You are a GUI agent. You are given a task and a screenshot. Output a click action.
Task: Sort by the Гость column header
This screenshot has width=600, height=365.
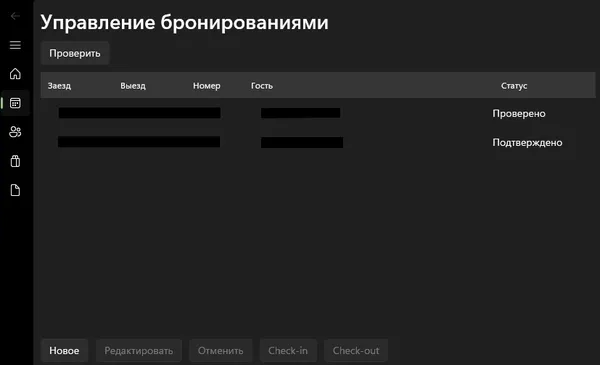click(x=262, y=86)
